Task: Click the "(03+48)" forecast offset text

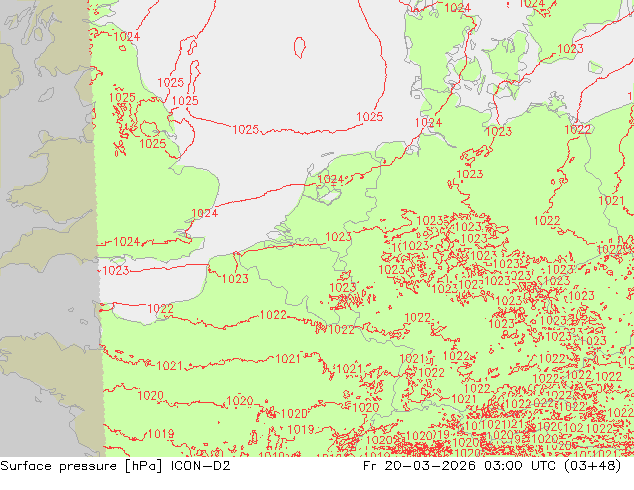Action: 593,466
